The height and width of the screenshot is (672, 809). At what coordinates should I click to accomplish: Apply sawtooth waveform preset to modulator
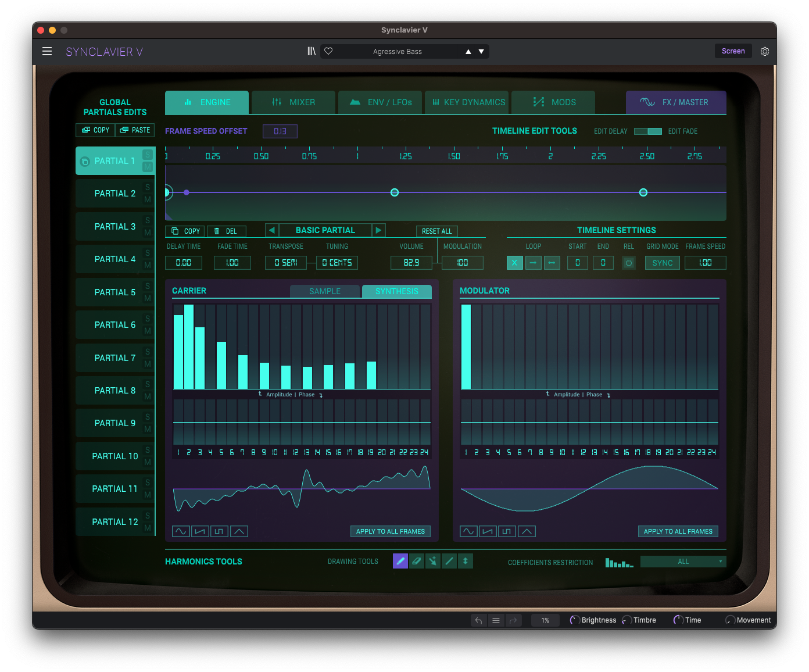(x=488, y=531)
